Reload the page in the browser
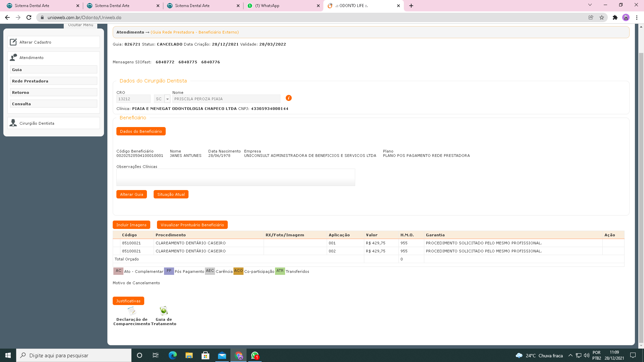Viewport: 644px width, 362px height. tap(29, 17)
